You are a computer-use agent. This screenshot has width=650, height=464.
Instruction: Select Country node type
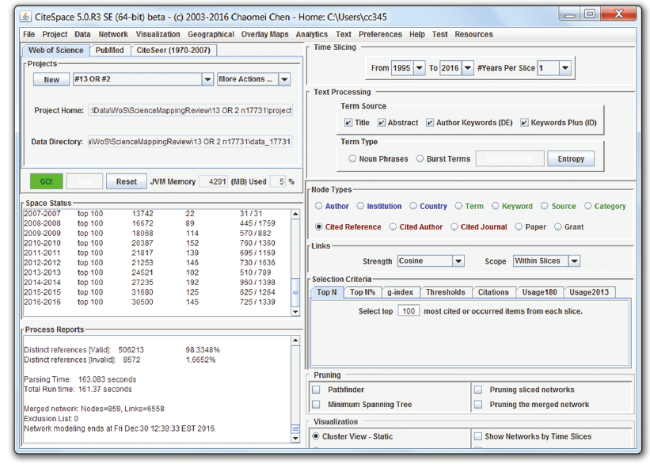click(413, 206)
